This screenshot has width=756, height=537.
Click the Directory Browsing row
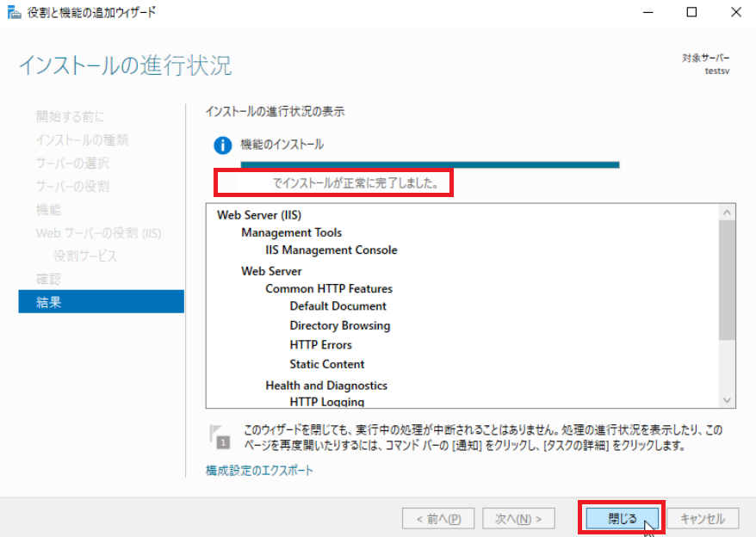[340, 326]
